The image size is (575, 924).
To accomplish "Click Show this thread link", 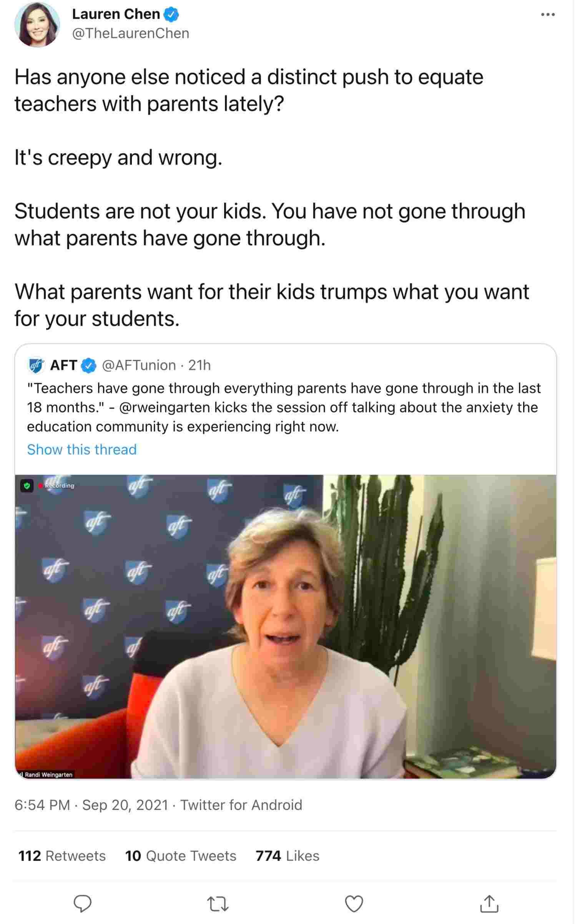I will coord(82,449).
